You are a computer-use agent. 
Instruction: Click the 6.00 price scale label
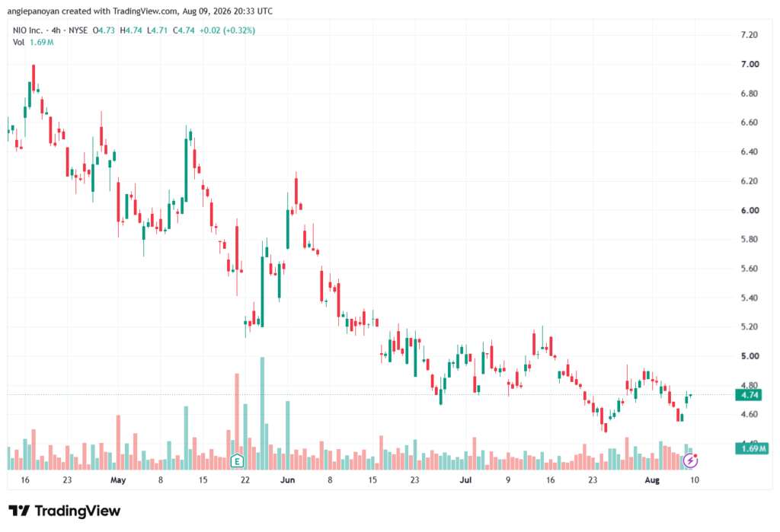(x=750, y=211)
